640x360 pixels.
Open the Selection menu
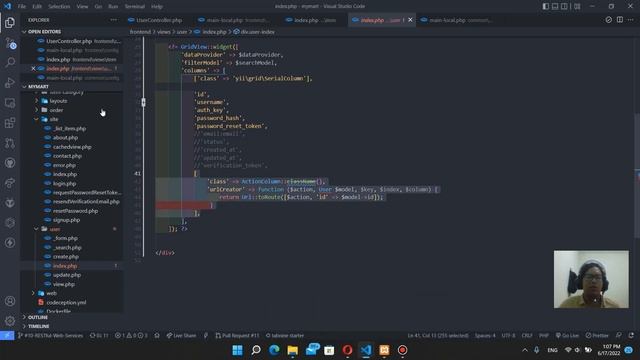click(59, 7)
